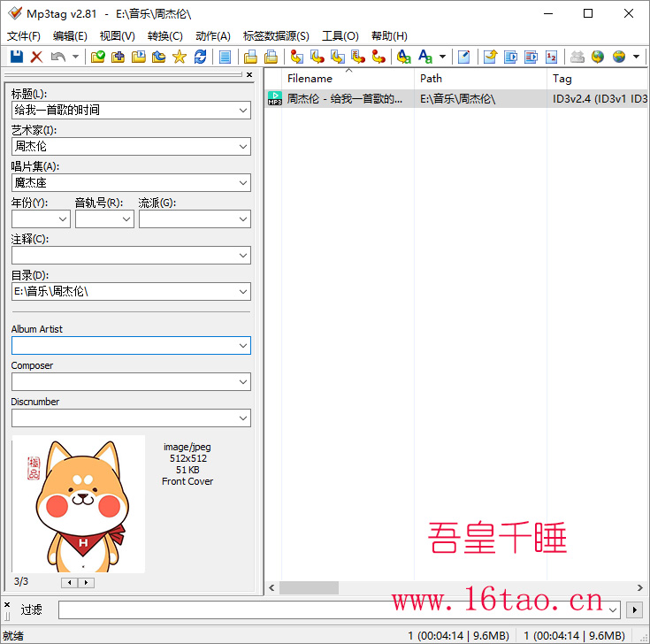This screenshot has width=650, height=644.
Task: Open the 标签数据源(S) menu
Action: click(276, 36)
